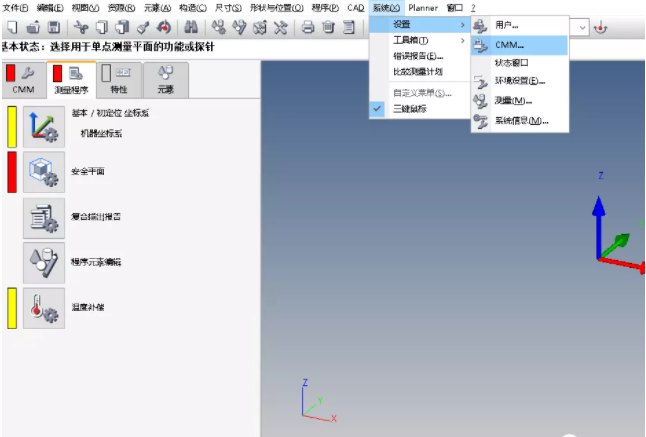Click the 温度补偿 temperature compensation icon
Image resolution: width=646 pixels, height=437 pixels.
coord(44,307)
